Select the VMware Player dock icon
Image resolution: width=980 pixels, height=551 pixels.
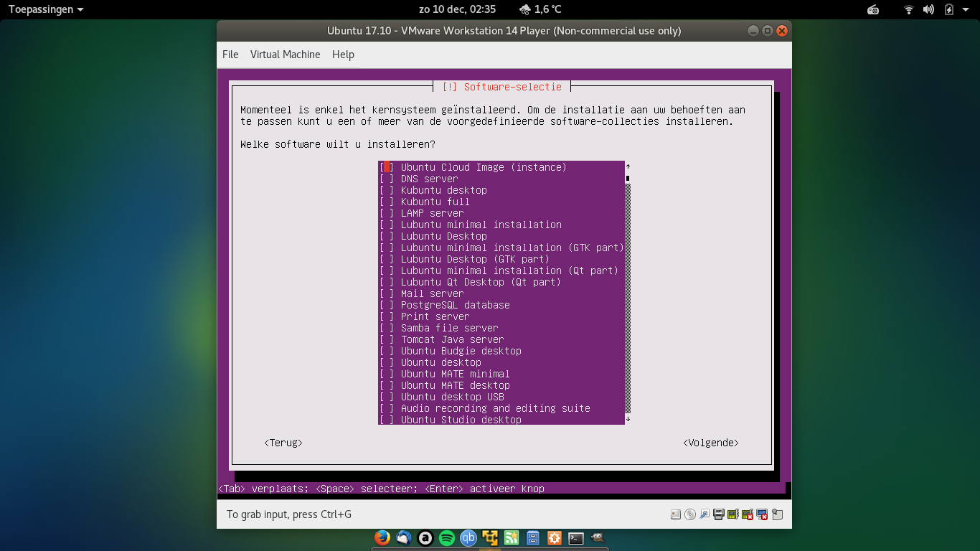pos(490,537)
